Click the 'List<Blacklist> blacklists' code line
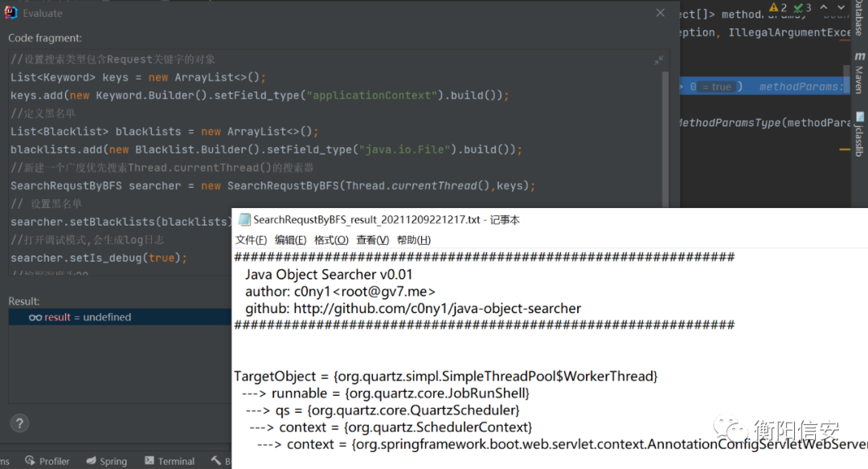 [x=165, y=132]
